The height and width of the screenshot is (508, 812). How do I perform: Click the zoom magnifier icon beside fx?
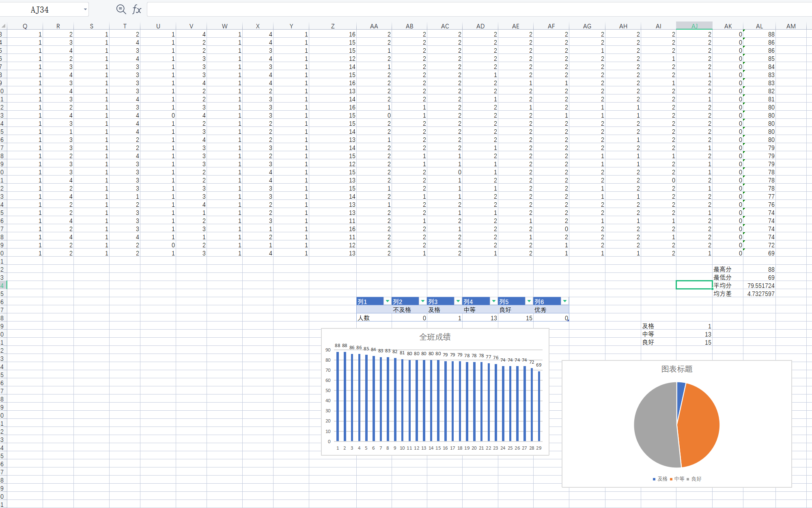tap(121, 9)
